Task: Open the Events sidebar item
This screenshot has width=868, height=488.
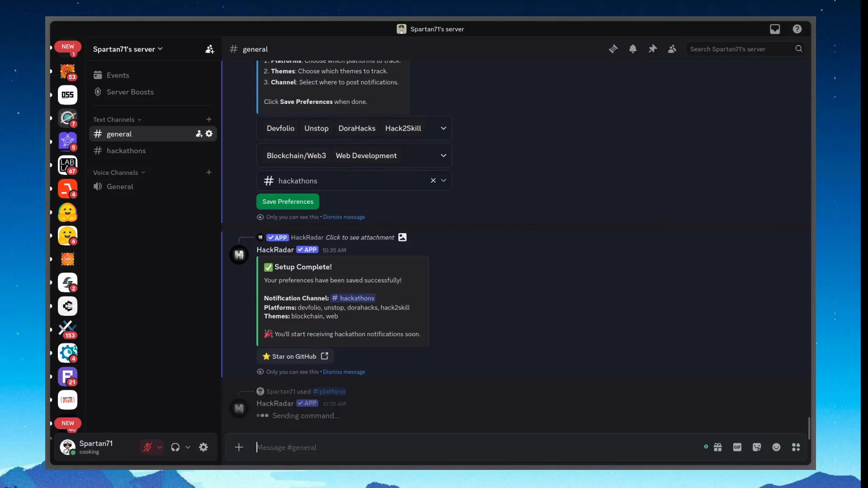Action: point(118,75)
